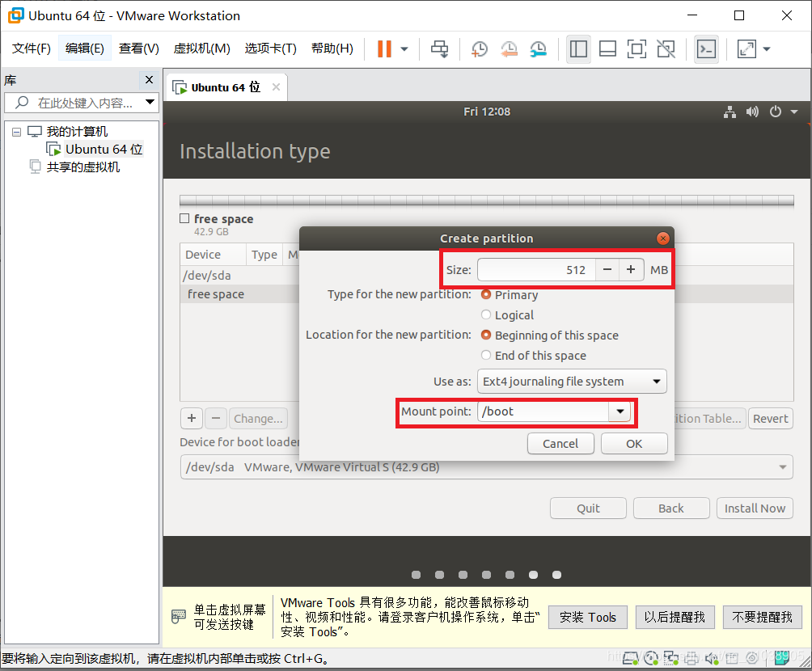
Task: Click the stretch guest display icon
Action: pyautogui.click(x=746, y=49)
